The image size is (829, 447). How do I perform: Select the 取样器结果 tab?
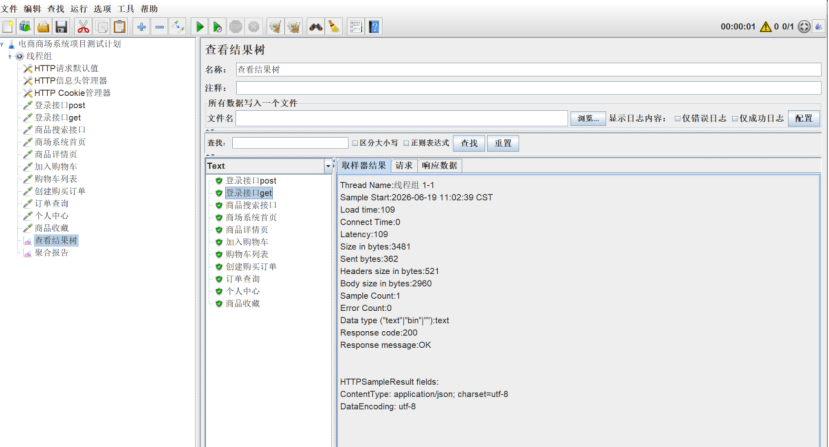coord(364,166)
